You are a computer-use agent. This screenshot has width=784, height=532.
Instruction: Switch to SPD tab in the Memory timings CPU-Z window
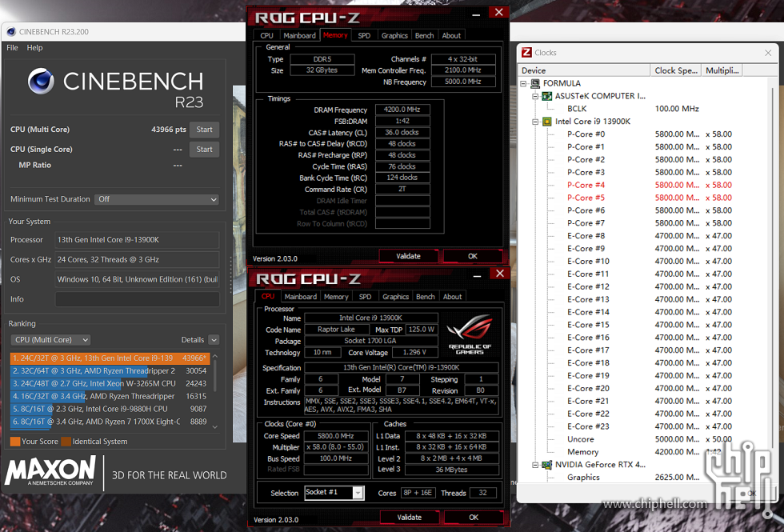pos(364,35)
